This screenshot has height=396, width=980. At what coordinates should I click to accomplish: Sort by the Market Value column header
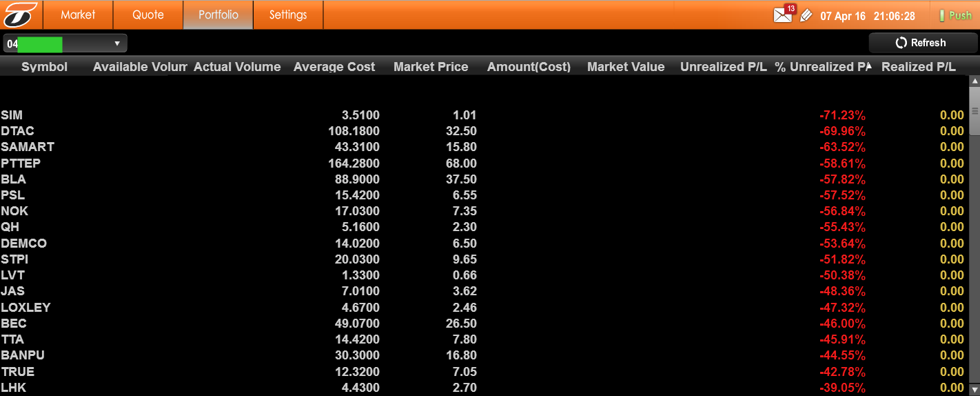[x=626, y=67]
